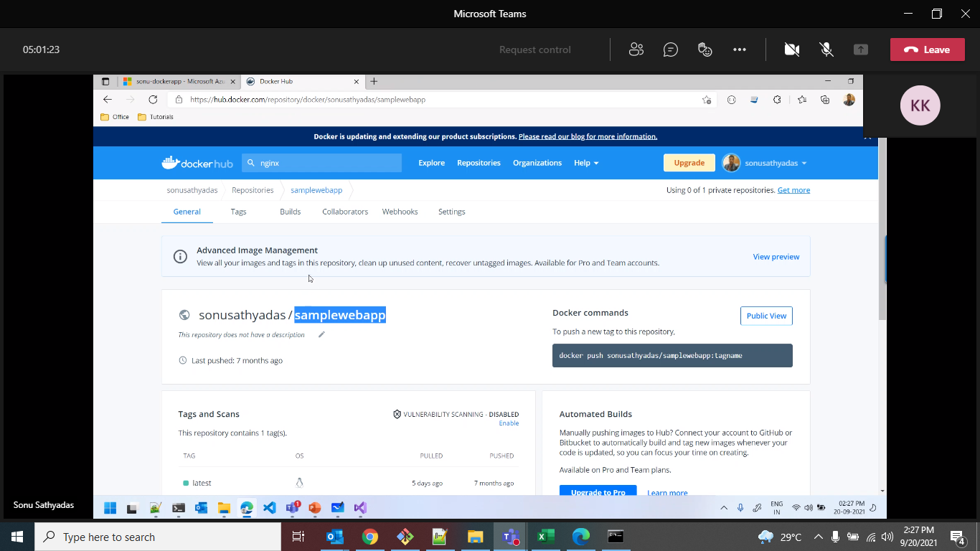The image size is (980, 551).
Task: Click the sonusathyadas breadcrumb
Action: (192, 190)
